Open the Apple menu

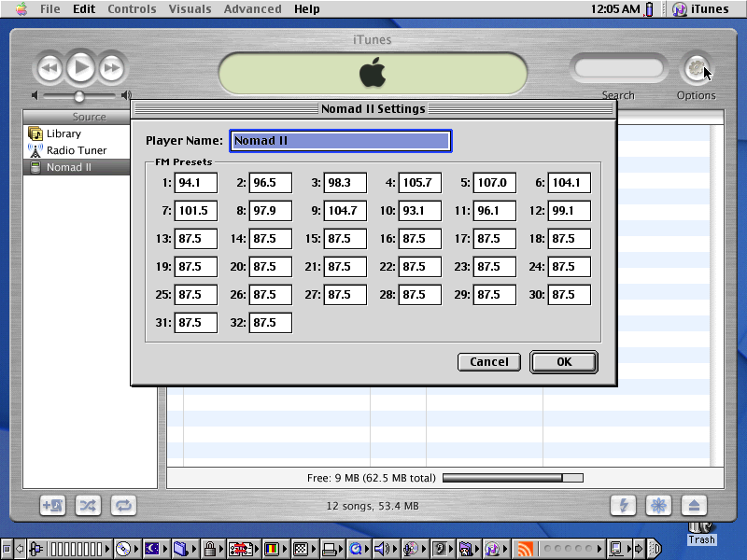coord(21,8)
